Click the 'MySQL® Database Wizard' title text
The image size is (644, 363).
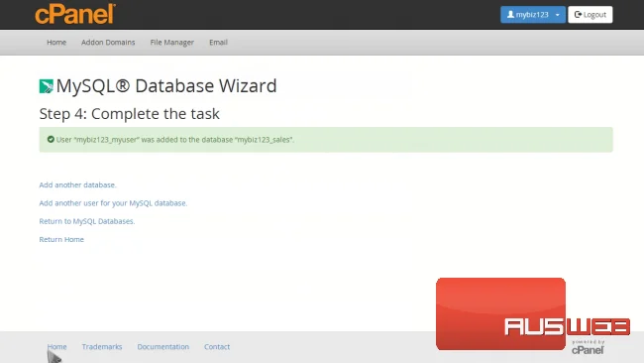[x=166, y=86]
